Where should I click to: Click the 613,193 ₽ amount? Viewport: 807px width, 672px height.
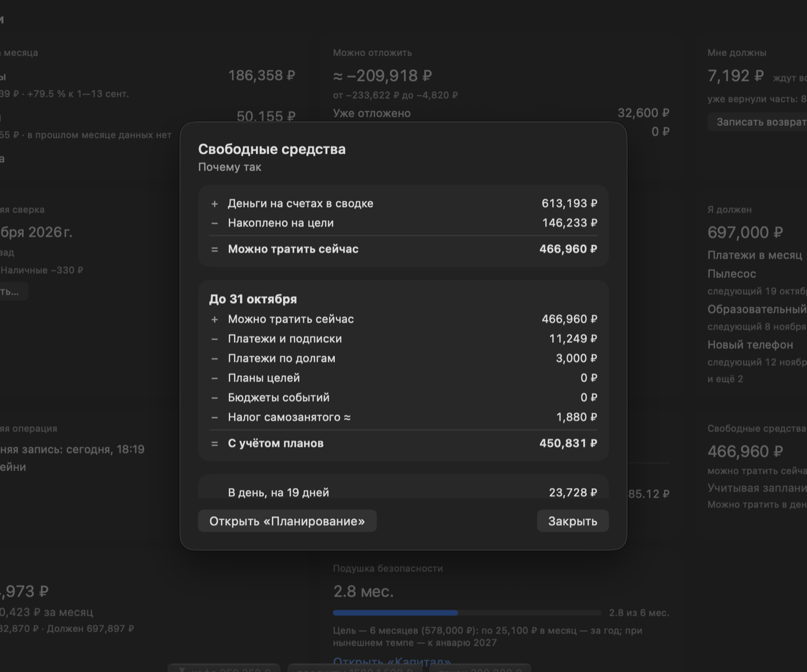(x=570, y=203)
